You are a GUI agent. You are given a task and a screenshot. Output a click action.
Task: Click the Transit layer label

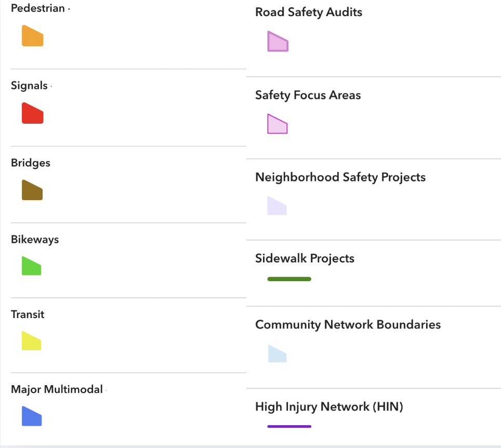(28, 314)
